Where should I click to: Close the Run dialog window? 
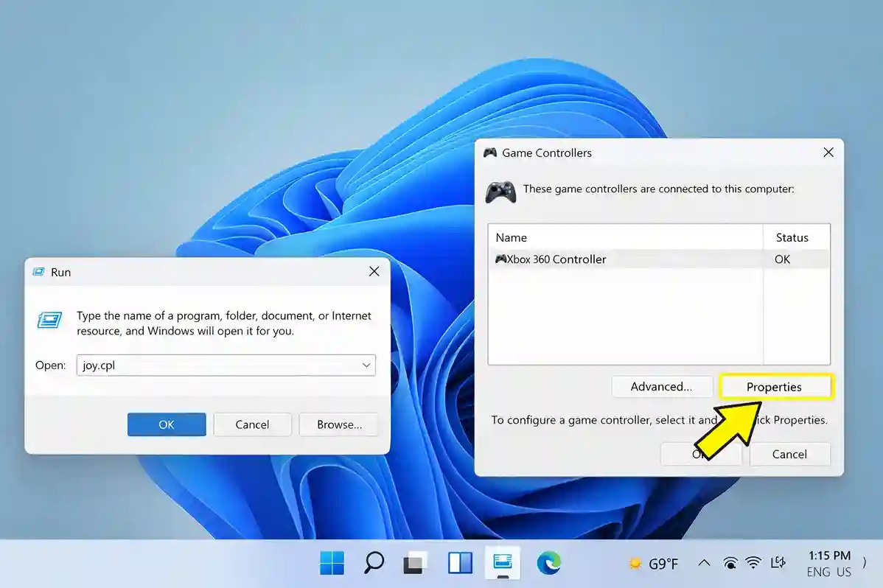[374, 272]
